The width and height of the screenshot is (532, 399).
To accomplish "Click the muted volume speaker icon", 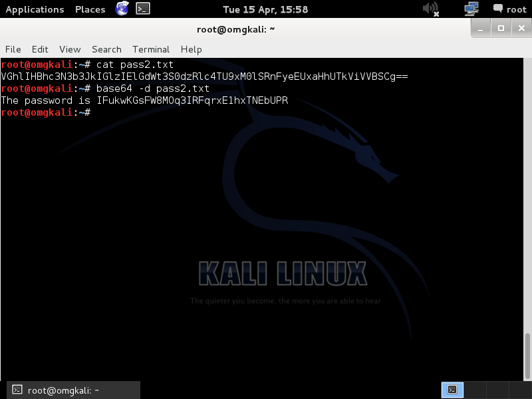I will click(x=431, y=9).
